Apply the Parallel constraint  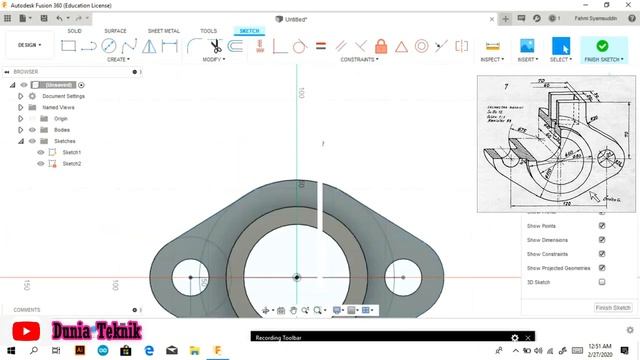tap(341, 46)
